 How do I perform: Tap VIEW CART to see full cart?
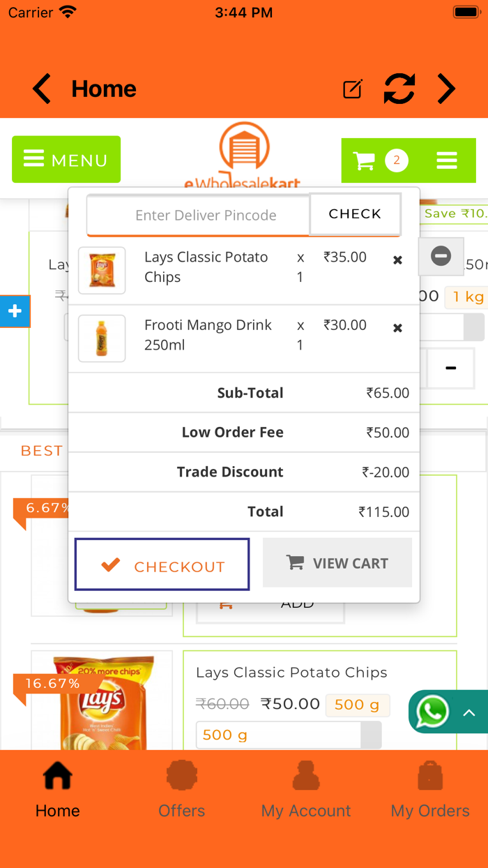click(x=337, y=562)
